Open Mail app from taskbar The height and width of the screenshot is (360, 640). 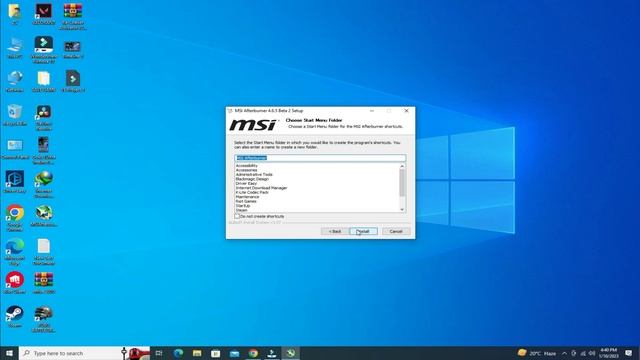pos(234,353)
